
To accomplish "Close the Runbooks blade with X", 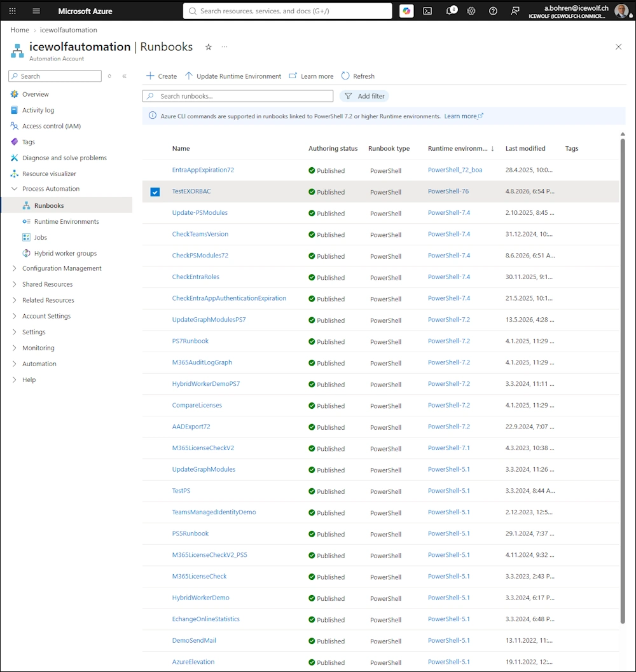I will [618, 46].
